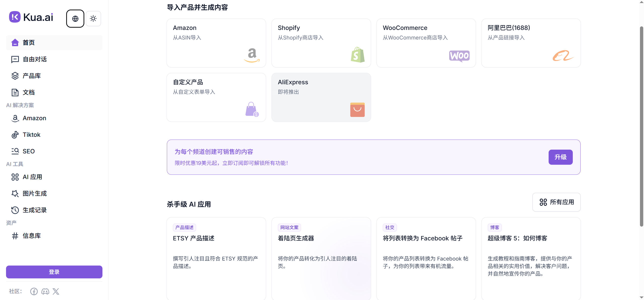The height and width of the screenshot is (300, 644).
Task: Open 生成记录 history page
Action: click(54, 210)
